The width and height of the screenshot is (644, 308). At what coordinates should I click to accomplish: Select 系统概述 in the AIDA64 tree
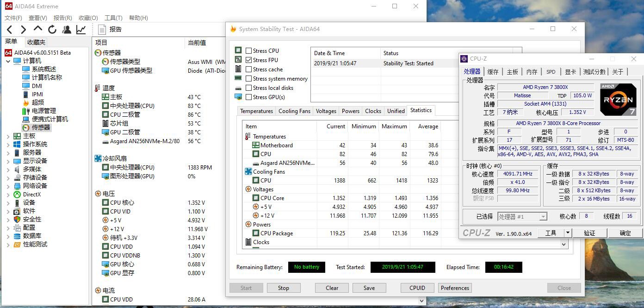[x=44, y=69]
